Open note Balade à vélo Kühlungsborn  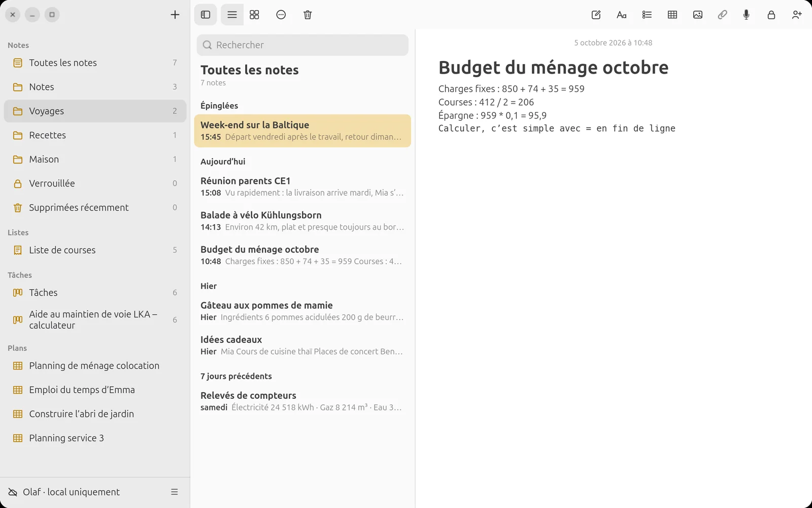pos(302,220)
